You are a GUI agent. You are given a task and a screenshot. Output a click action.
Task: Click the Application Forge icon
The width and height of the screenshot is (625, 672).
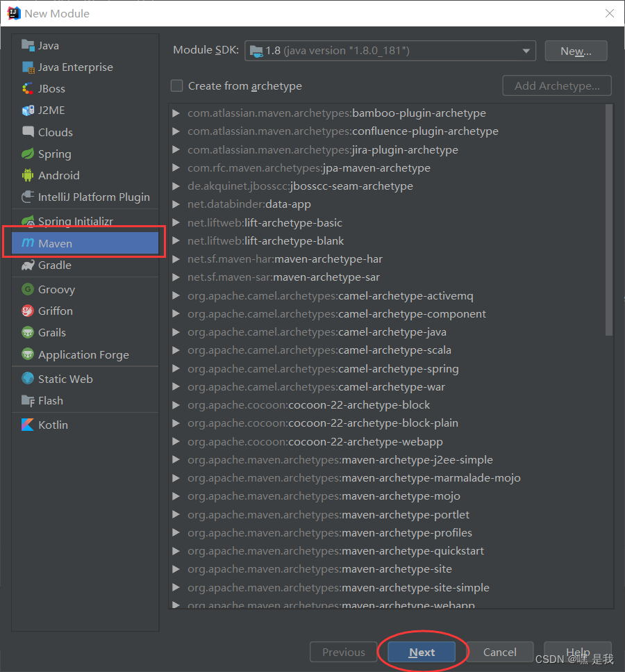[28, 354]
